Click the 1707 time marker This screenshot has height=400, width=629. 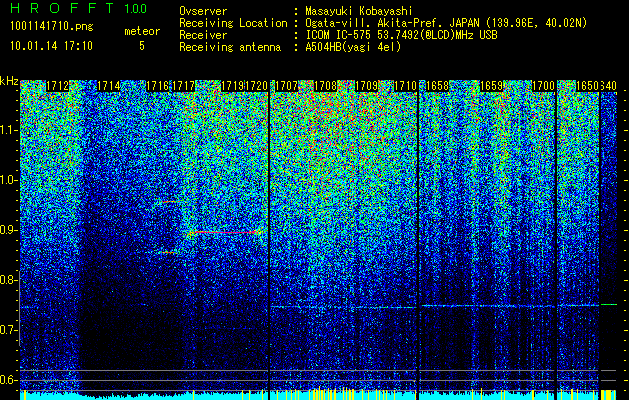tap(286, 86)
